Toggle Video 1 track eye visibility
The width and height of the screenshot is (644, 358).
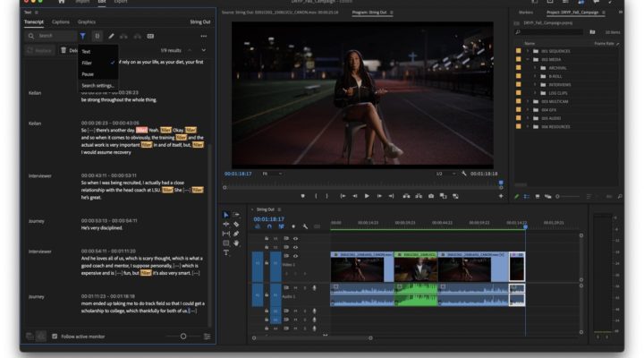coord(295,256)
